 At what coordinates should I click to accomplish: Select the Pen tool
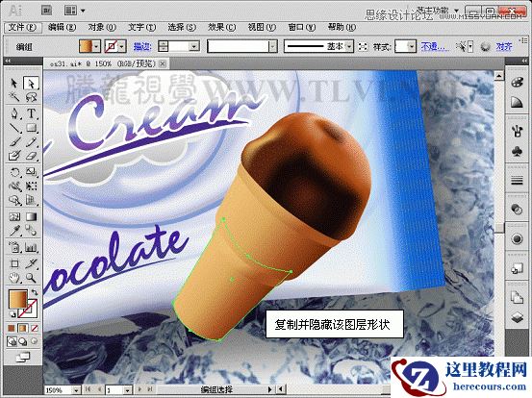(14, 113)
